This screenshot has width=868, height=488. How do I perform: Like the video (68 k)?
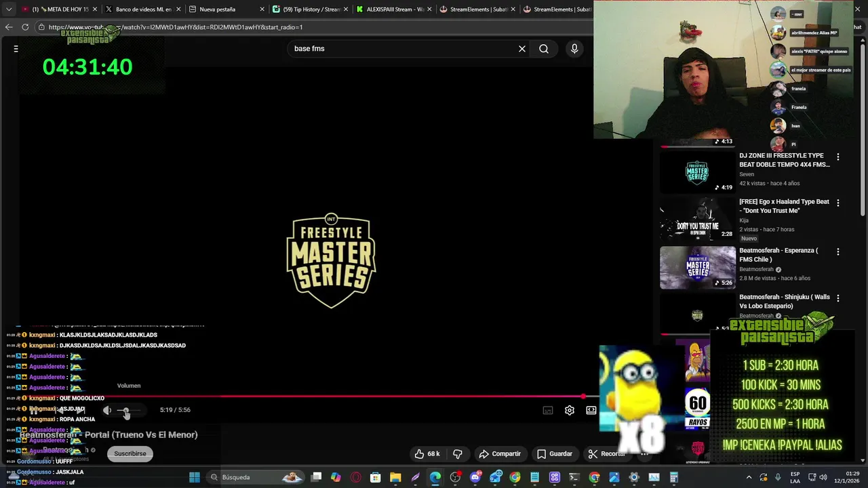coord(427,453)
